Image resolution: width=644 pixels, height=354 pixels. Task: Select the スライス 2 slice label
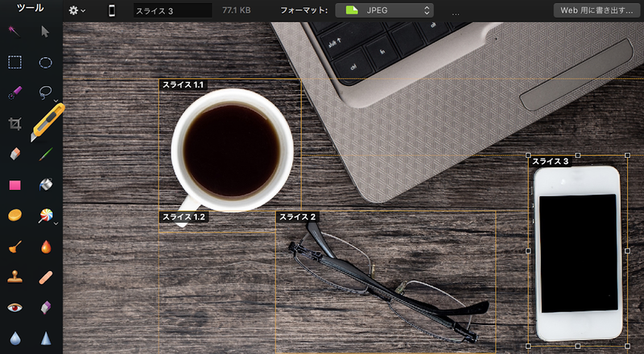click(297, 217)
